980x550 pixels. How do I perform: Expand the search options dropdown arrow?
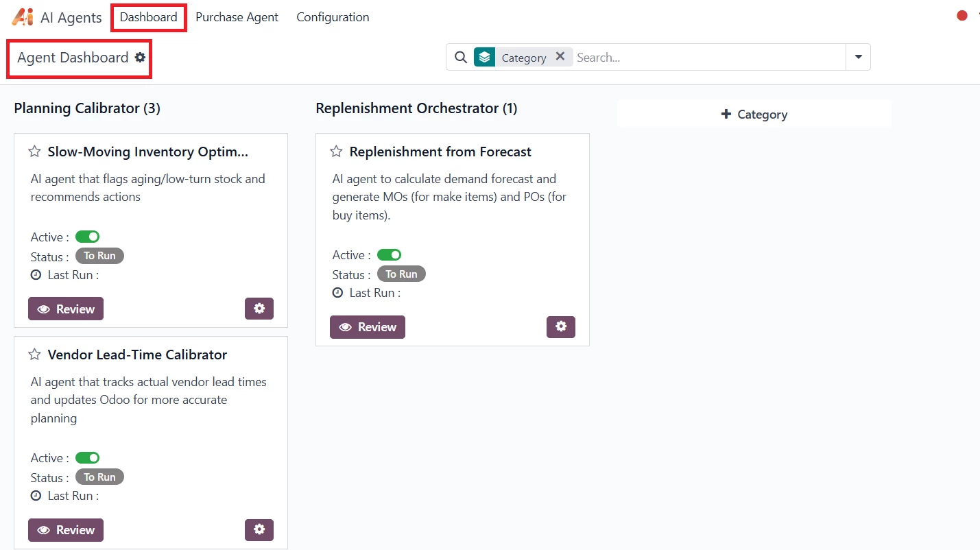pyautogui.click(x=858, y=58)
